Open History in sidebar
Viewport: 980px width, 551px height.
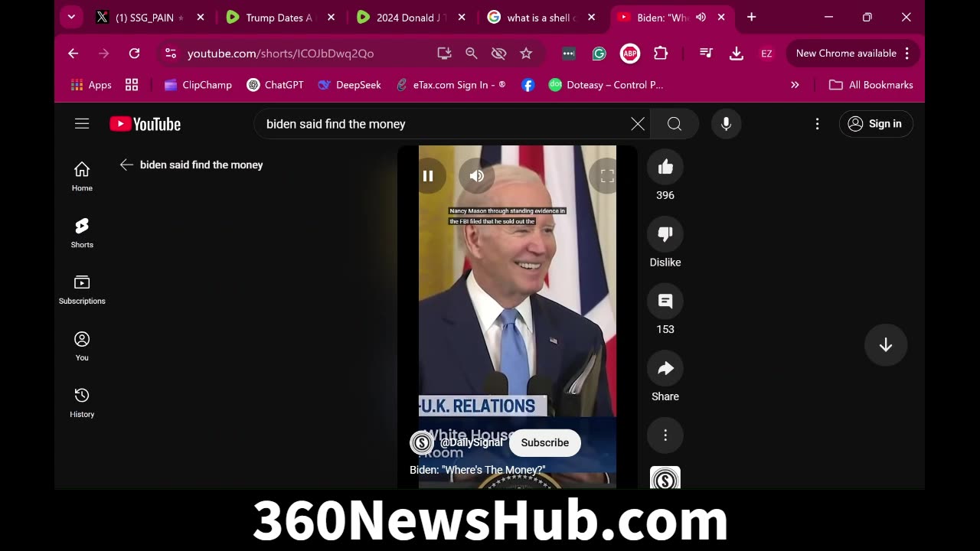pos(82,403)
